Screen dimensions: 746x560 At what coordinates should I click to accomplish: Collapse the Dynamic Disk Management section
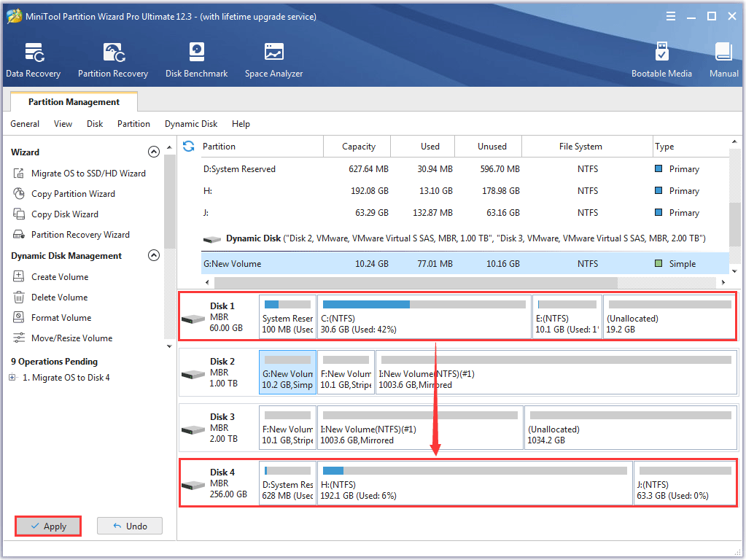(153, 256)
